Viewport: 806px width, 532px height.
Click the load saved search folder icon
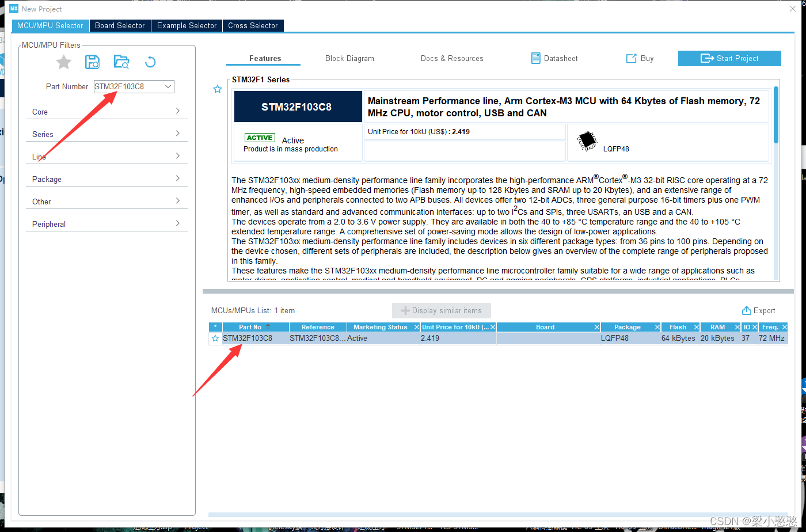[121, 62]
